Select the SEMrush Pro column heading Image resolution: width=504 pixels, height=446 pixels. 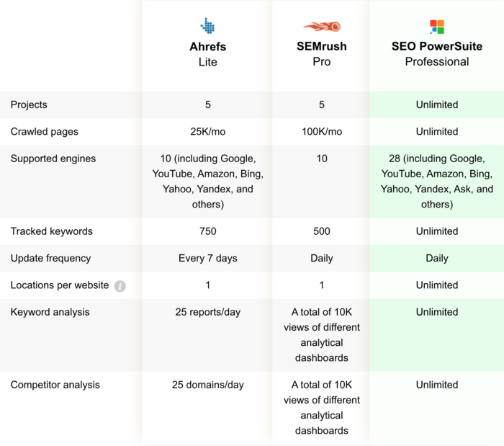pyautogui.click(x=321, y=54)
